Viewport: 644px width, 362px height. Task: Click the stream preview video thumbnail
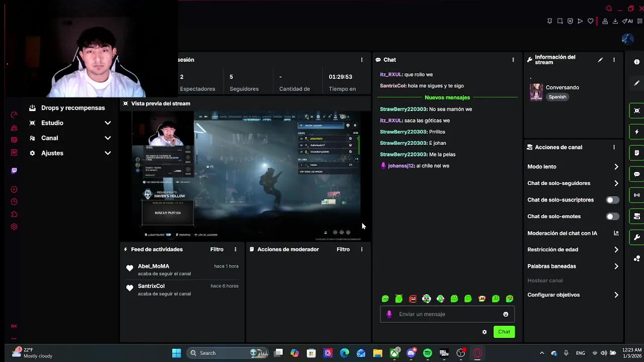click(246, 175)
